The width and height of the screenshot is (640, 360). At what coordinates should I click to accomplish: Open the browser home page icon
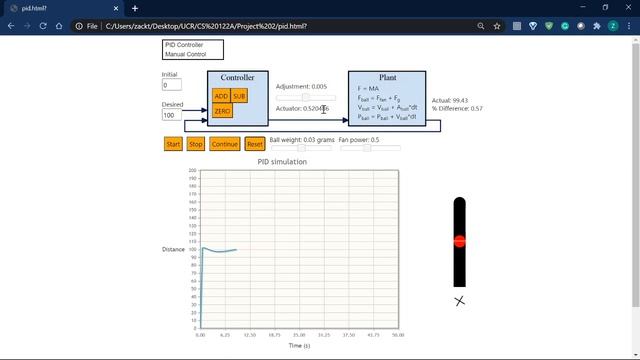click(x=59, y=26)
